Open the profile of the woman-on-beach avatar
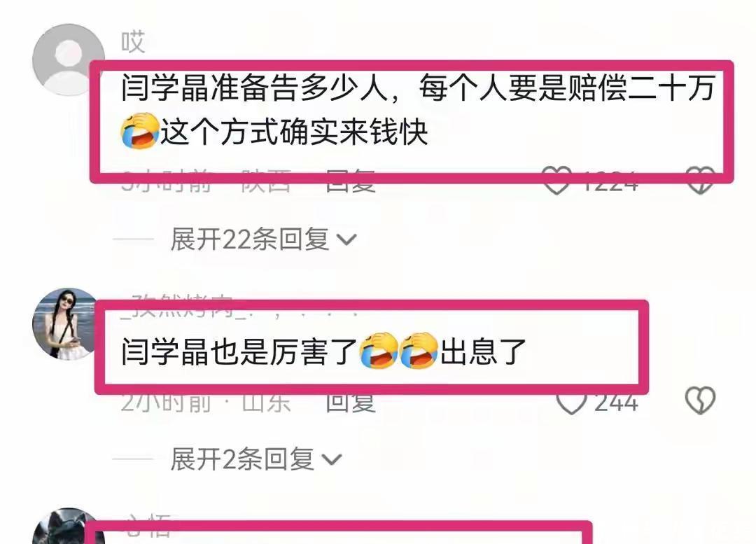This screenshot has height=544, width=756. tap(65, 324)
